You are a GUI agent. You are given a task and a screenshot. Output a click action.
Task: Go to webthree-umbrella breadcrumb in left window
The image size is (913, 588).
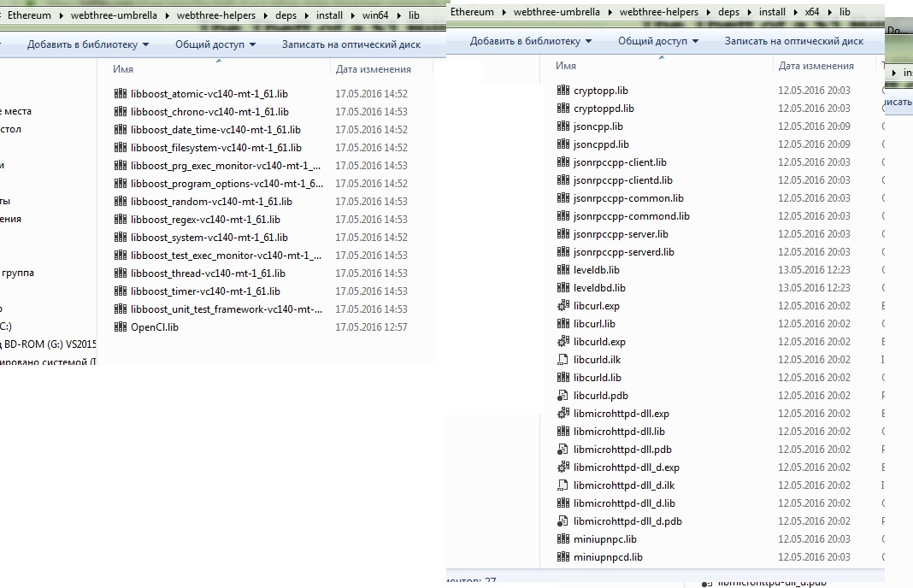(x=115, y=15)
